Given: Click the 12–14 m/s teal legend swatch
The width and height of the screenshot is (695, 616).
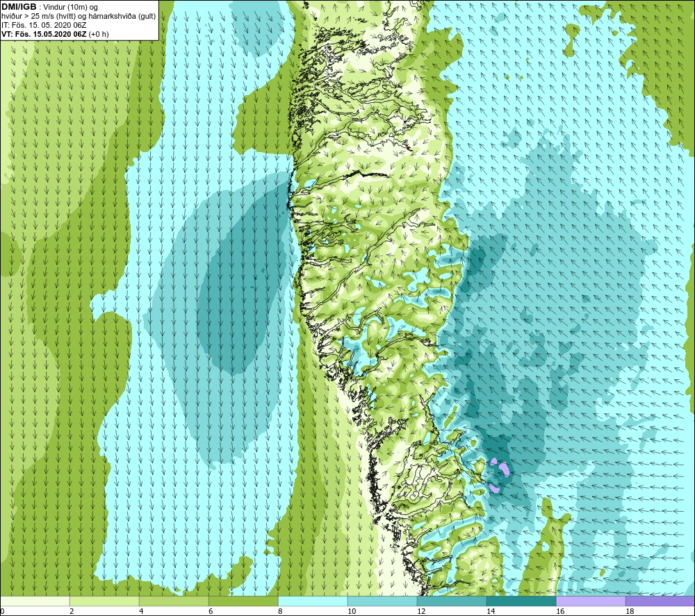Looking at the screenshot, I should pyautogui.click(x=452, y=601).
